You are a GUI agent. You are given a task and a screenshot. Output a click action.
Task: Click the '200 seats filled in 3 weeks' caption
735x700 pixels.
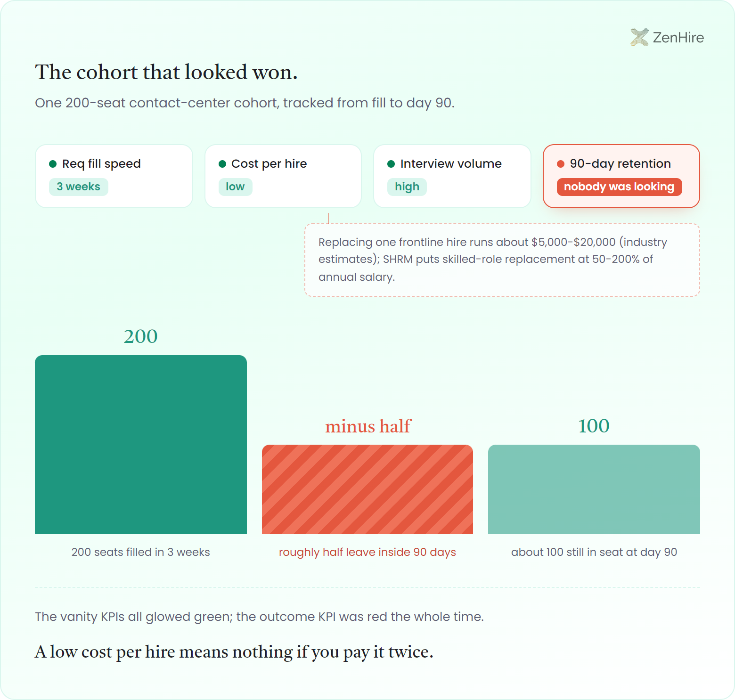[x=141, y=552]
